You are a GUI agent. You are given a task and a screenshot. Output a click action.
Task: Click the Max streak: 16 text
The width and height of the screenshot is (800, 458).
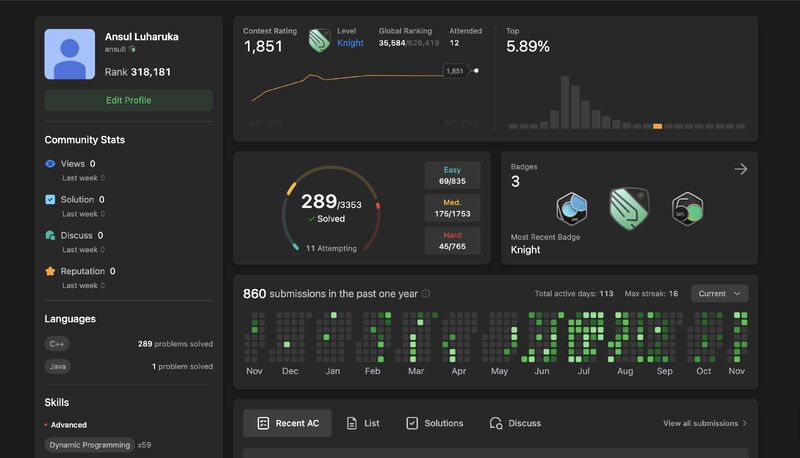tap(652, 294)
